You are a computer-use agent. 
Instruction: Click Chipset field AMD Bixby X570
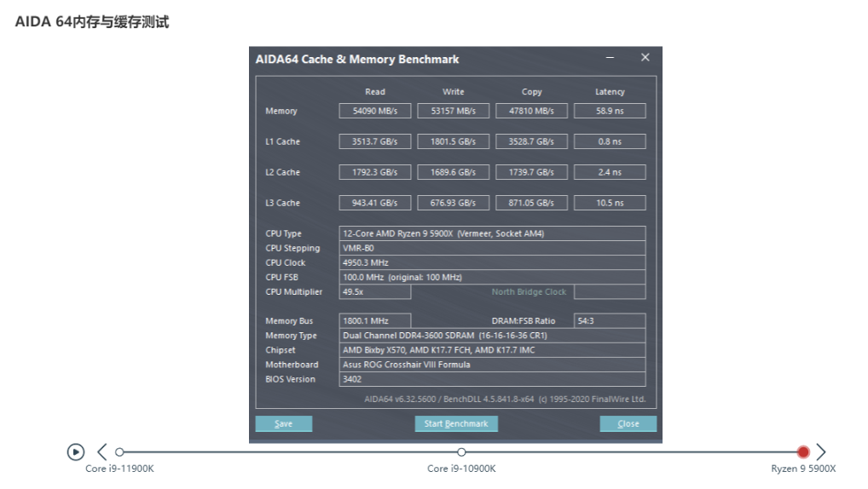(x=492, y=350)
